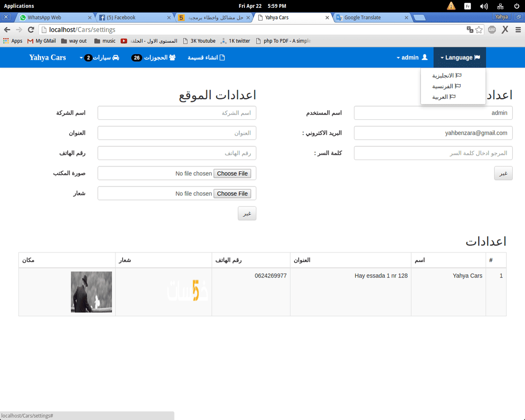Open انشاء قسيمة menu item
This screenshot has height=420, width=525.
[206, 57]
